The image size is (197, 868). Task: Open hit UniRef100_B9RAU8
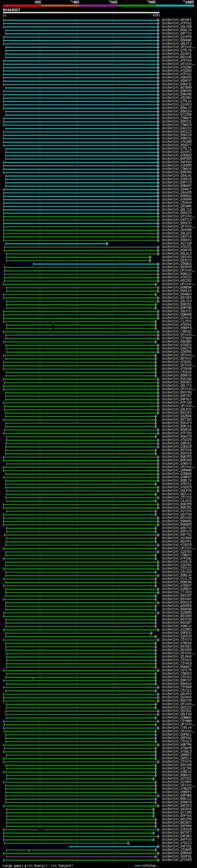pyautogui.click(x=177, y=853)
